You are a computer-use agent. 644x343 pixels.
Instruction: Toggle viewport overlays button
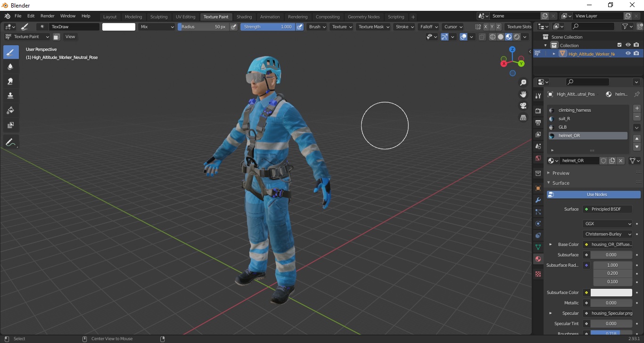click(x=463, y=37)
